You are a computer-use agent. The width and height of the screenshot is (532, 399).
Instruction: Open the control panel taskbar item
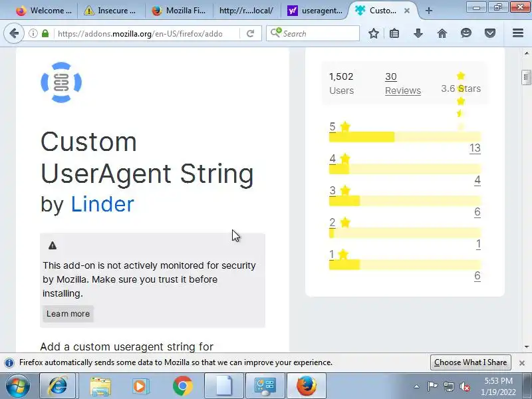tap(265, 386)
